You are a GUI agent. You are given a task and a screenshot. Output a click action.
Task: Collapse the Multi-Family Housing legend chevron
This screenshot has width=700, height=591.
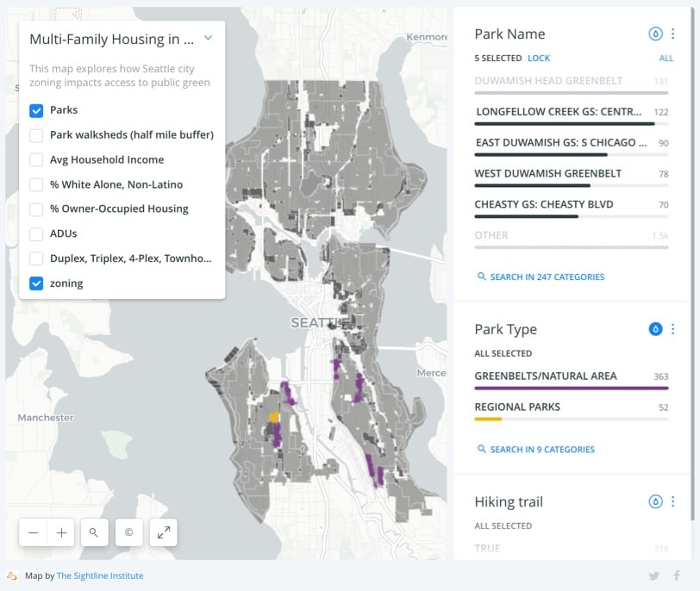click(x=208, y=39)
